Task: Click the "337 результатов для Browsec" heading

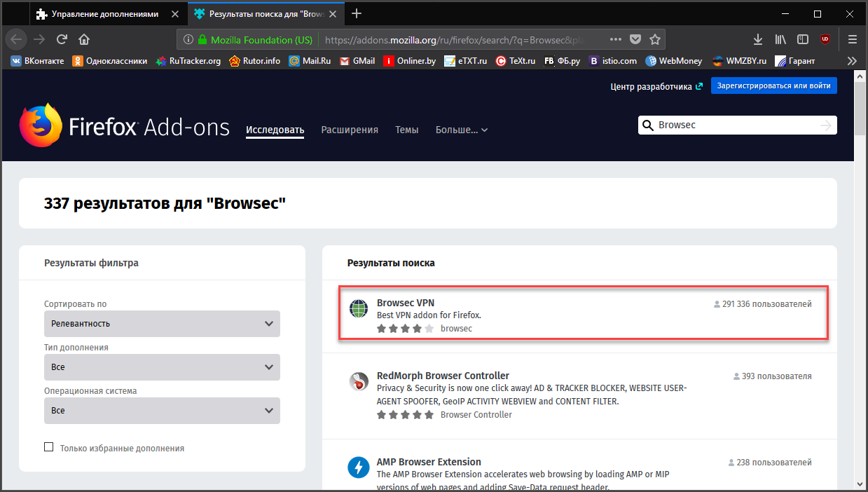Action: (x=165, y=203)
